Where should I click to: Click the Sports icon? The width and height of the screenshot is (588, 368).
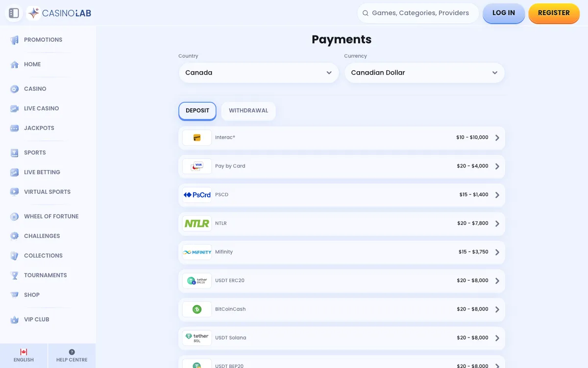pyautogui.click(x=15, y=153)
